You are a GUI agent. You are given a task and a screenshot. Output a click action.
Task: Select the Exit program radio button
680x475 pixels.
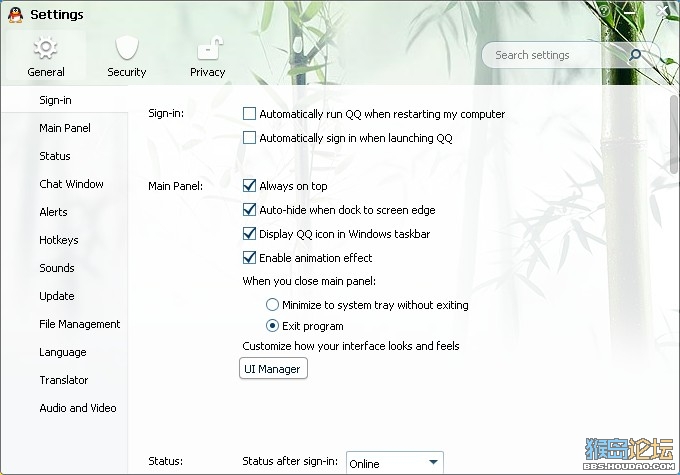tap(272, 325)
